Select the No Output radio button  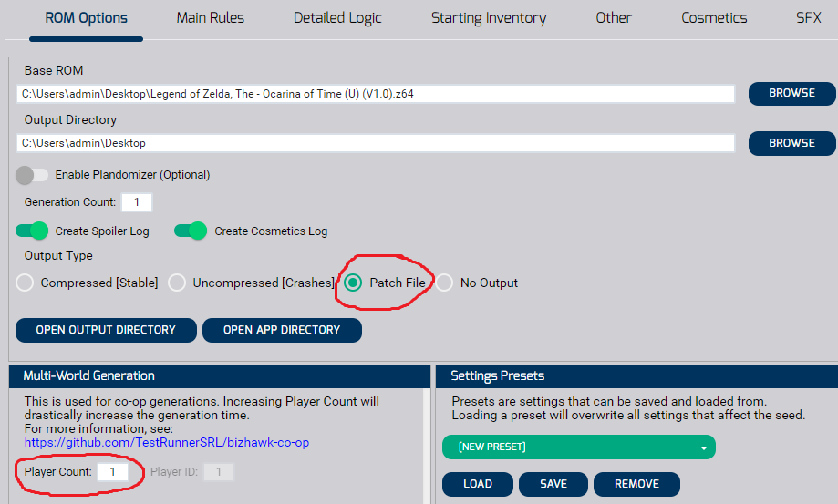point(444,283)
